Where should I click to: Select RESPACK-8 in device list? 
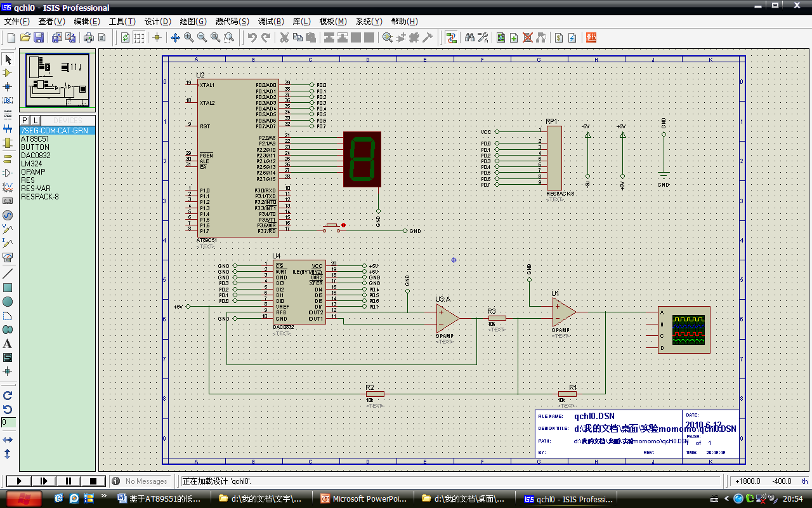click(x=58, y=196)
